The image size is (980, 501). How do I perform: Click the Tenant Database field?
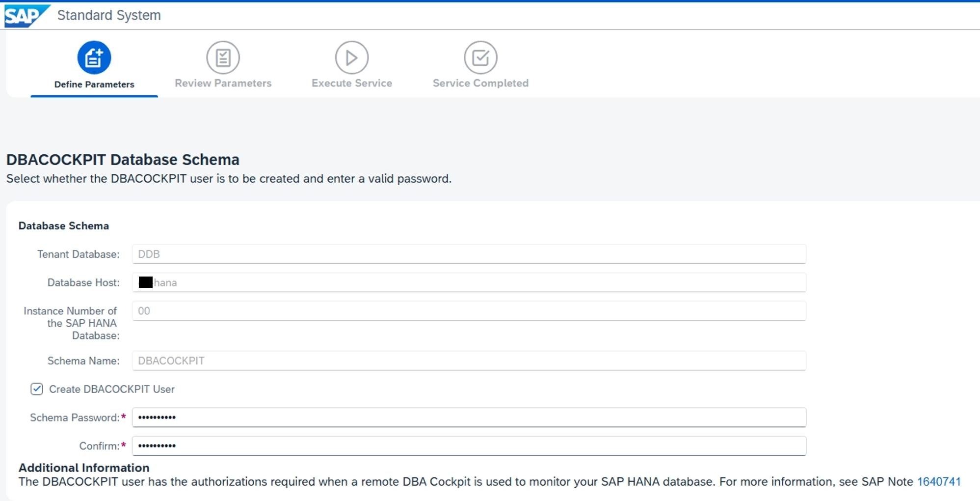click(x=469, y=254)
